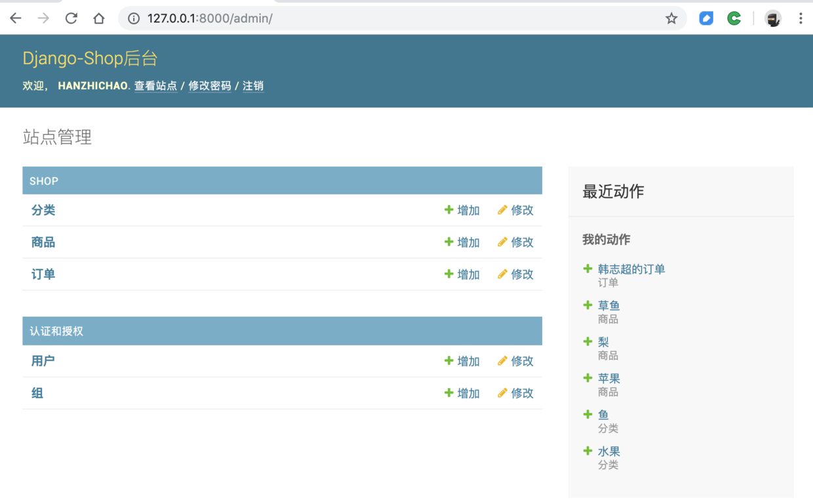Add a new 分类 with 增加
Image resolution: width=813 pixels, height=504 pixels.
click(x=462, y=210)
